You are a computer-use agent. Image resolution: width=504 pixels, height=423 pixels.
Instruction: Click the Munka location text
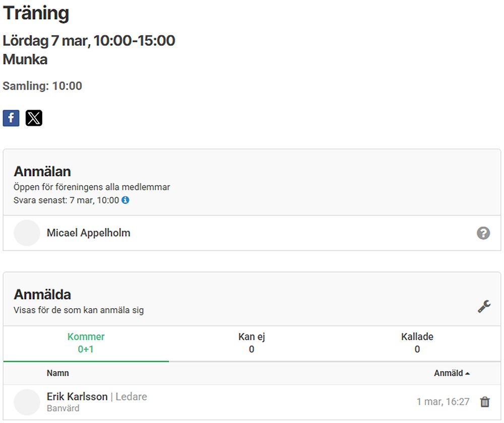pyautogui.click(x=25, y=59)
